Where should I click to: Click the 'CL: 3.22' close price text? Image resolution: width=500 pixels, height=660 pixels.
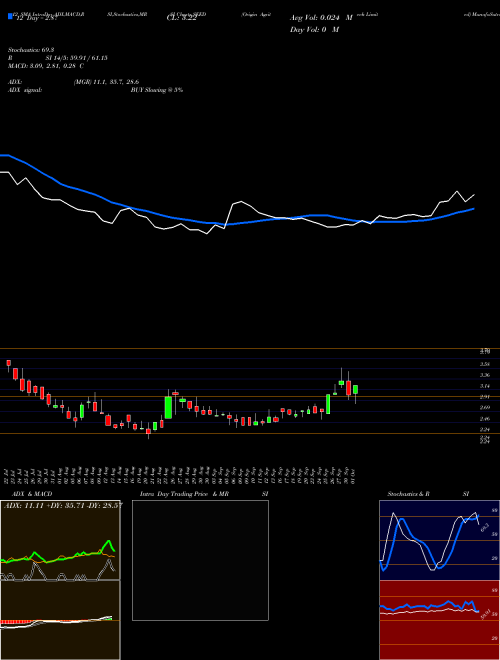point(181,18)
